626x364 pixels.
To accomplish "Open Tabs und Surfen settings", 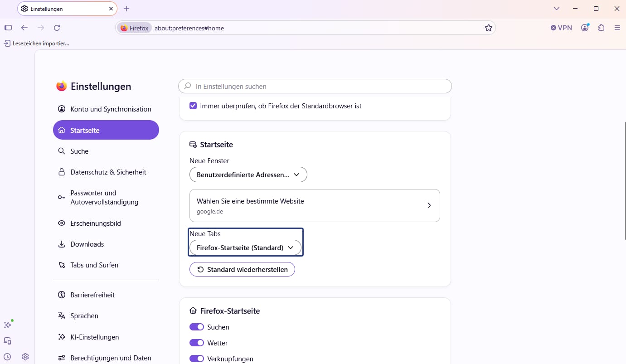I will pyautogui.click(x=106, y=265).
